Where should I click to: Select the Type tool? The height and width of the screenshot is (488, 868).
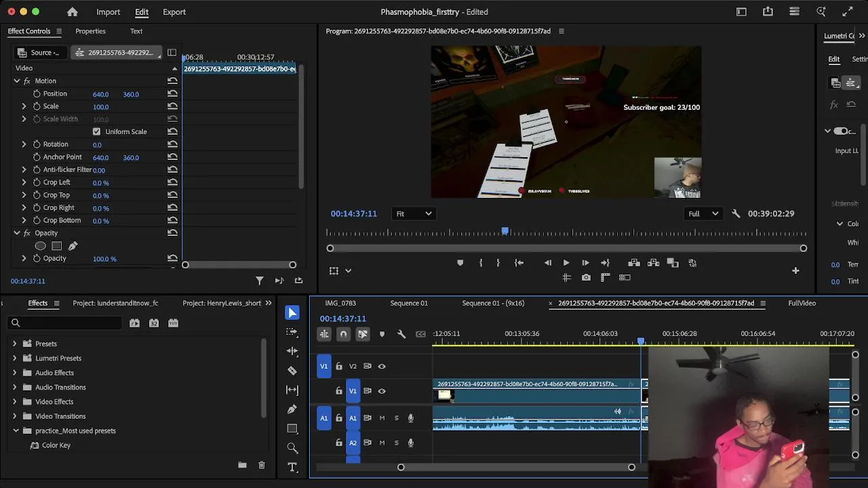[292, 467]
